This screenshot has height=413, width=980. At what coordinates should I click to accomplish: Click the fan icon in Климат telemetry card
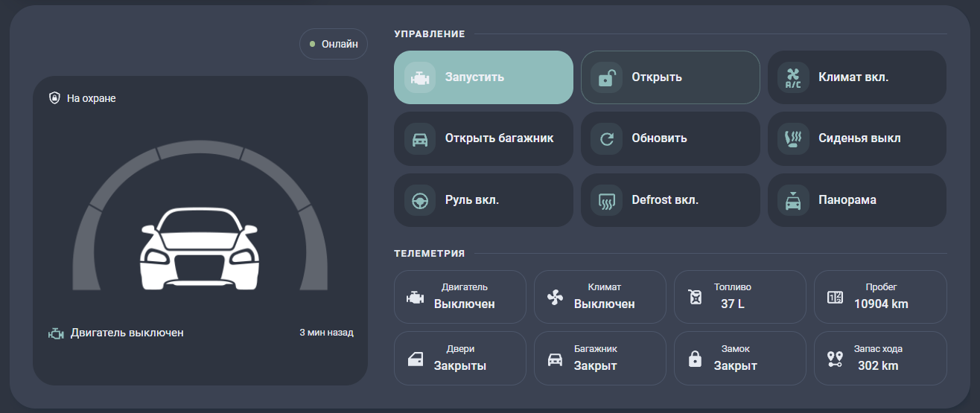click(x=555, y=298)
